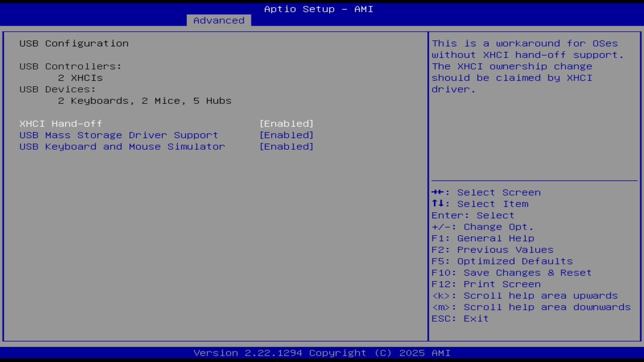Click the Version 2.22.1294 copyright text
This screenshot has height=362, width=644.
318,352
